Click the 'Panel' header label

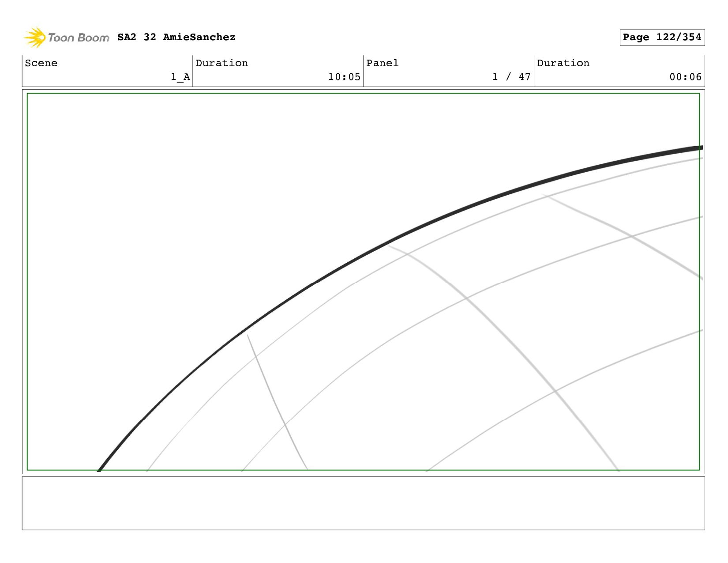[x=383, y=63]
